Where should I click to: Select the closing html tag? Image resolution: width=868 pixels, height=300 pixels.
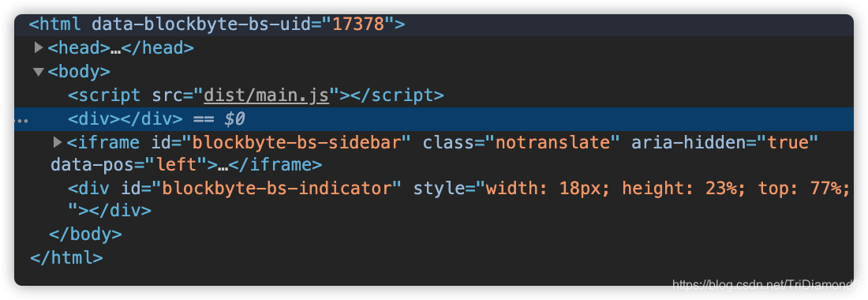(66, 257)
